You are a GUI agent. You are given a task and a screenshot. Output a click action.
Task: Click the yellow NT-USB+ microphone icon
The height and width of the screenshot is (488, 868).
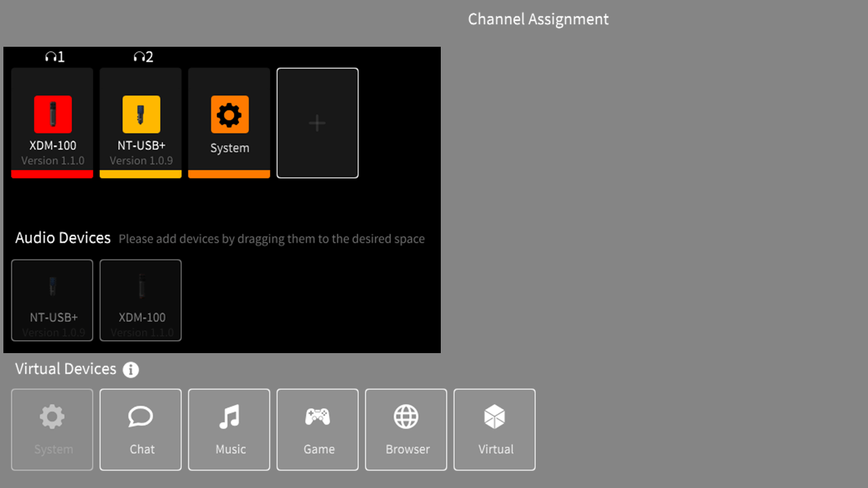pos(141,115)
